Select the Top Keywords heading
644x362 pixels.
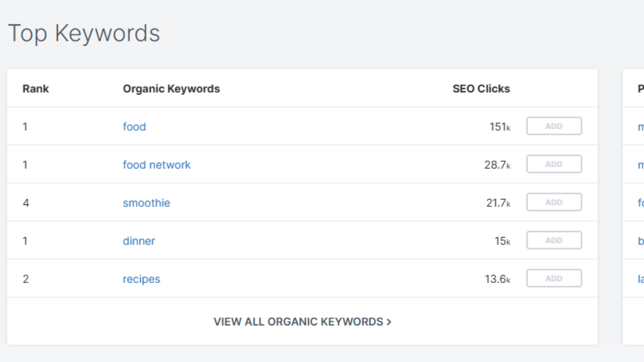(84, 34)
